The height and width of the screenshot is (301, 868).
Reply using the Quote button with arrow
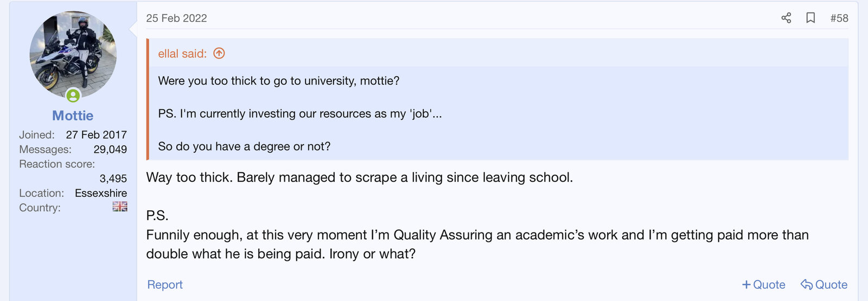click(x=824, y=285)
